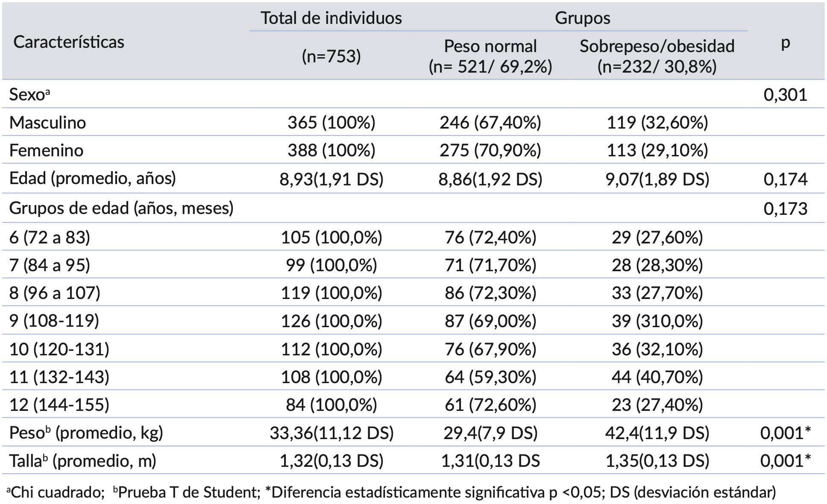Select the '6 (72 a 83)' row label
Viewport: 827px width, 504px height.
point(50,237)
